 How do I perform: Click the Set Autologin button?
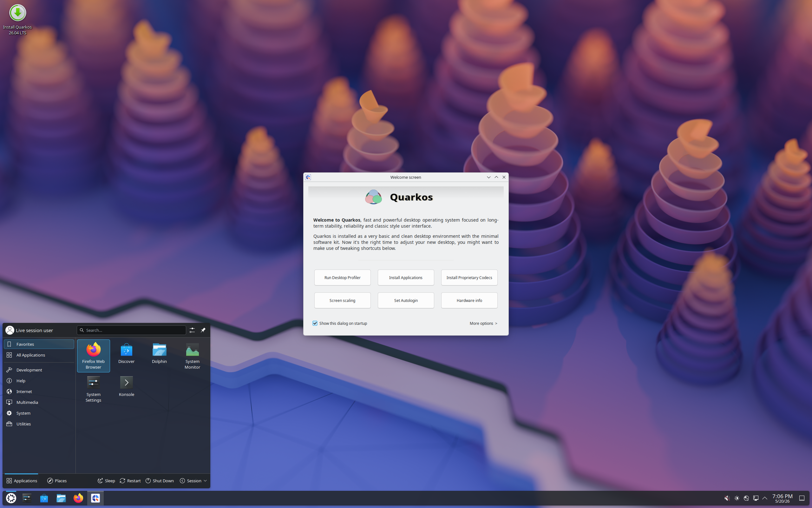coord(406,300)
